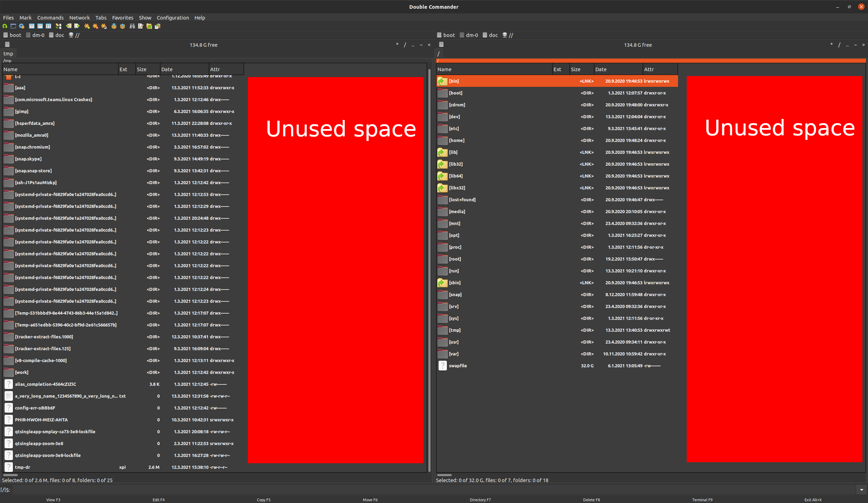Select the dm-0 drive in the left panel
The height and width of the screenshot is (503, 868).
[x=35, y=35]
